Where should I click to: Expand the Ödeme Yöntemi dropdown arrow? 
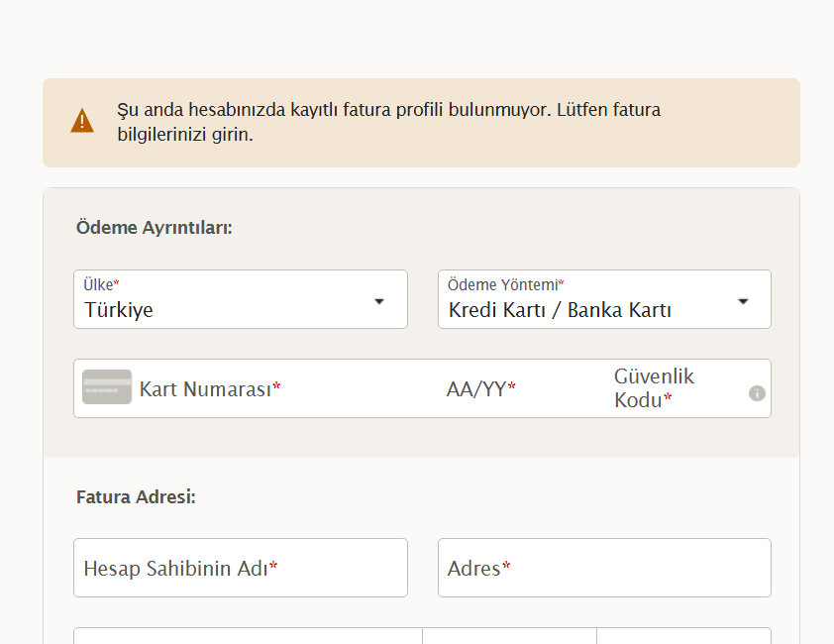tap(743, 301)
